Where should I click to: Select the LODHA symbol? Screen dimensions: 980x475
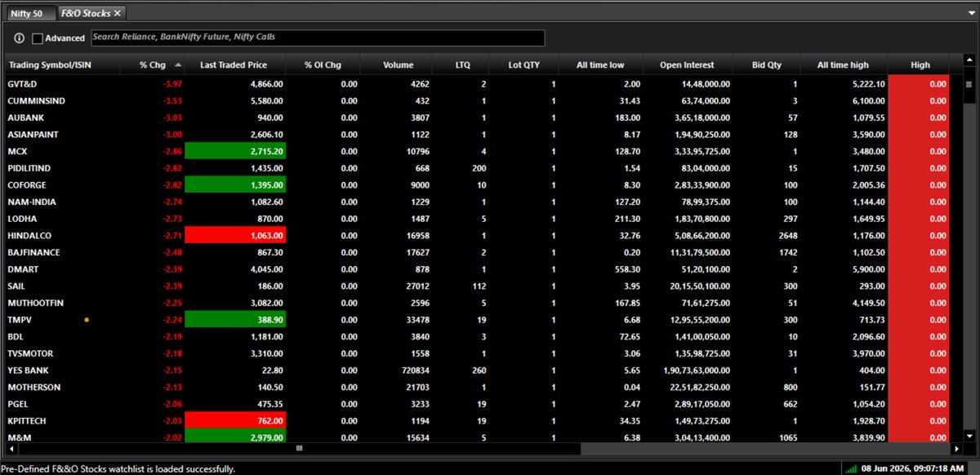22,219
